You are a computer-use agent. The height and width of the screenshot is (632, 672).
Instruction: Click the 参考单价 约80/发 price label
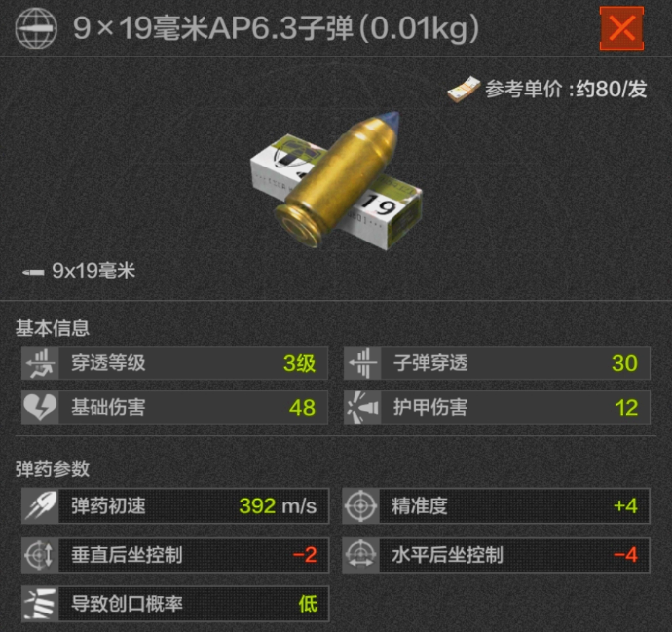click(x=566, y=90)
